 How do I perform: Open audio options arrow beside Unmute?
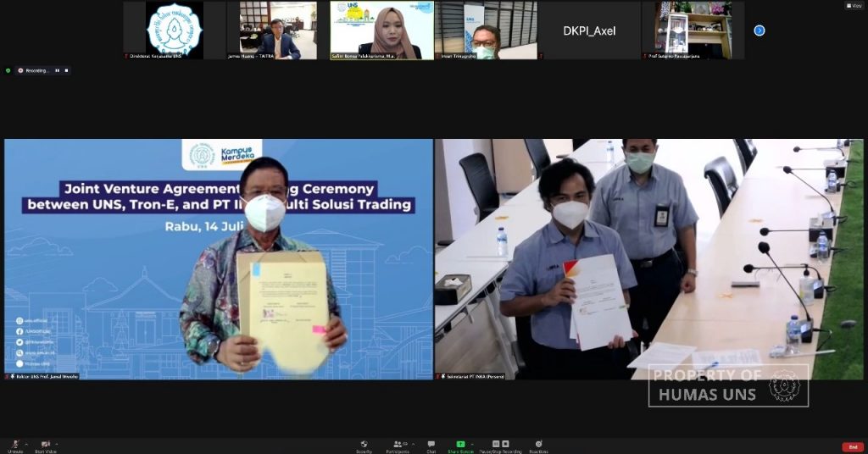26,444
